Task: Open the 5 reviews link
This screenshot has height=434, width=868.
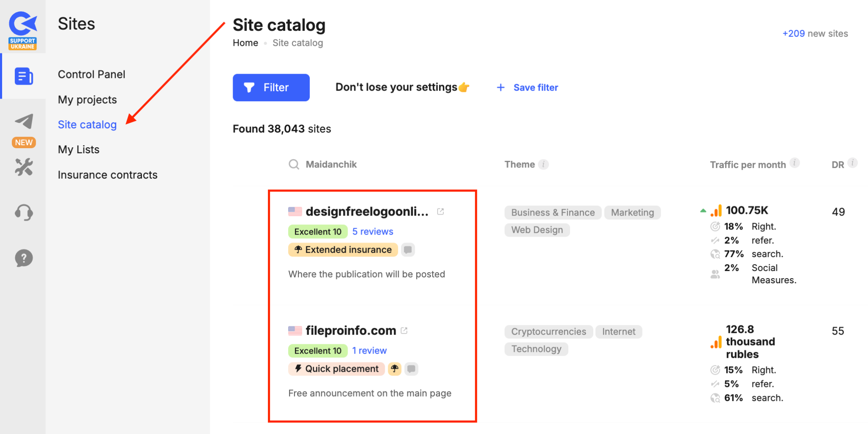Action: click(x=373, y=232)
